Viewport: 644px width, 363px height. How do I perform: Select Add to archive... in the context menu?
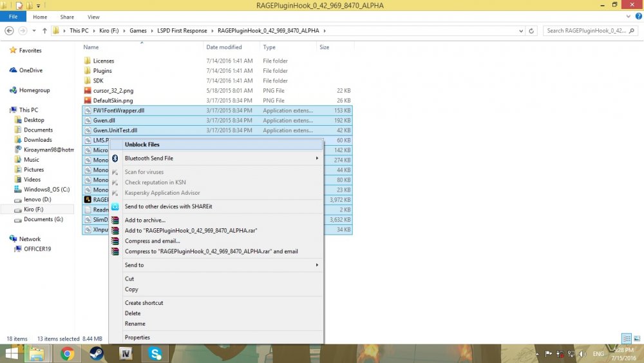coord(145,221)
